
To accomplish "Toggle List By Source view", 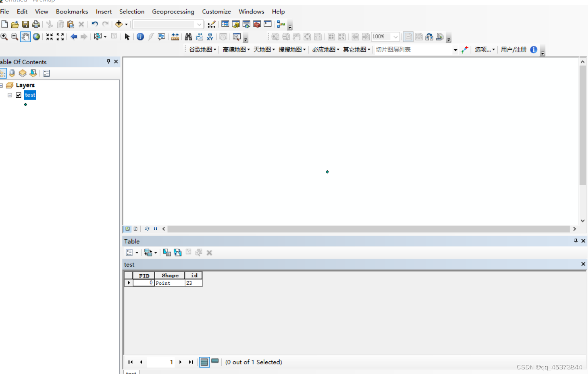I will [x=12, y=73].
